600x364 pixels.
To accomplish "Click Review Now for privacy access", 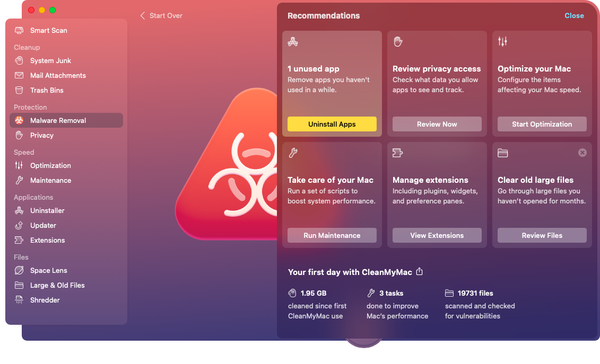I will click(437, 125).
